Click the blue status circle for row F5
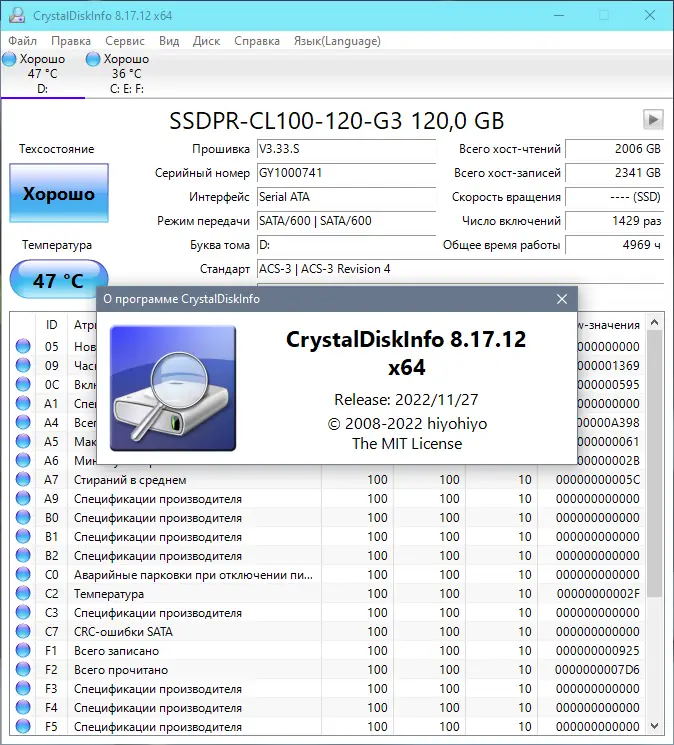Screen dimensions: 674x745 coord(23,726)
